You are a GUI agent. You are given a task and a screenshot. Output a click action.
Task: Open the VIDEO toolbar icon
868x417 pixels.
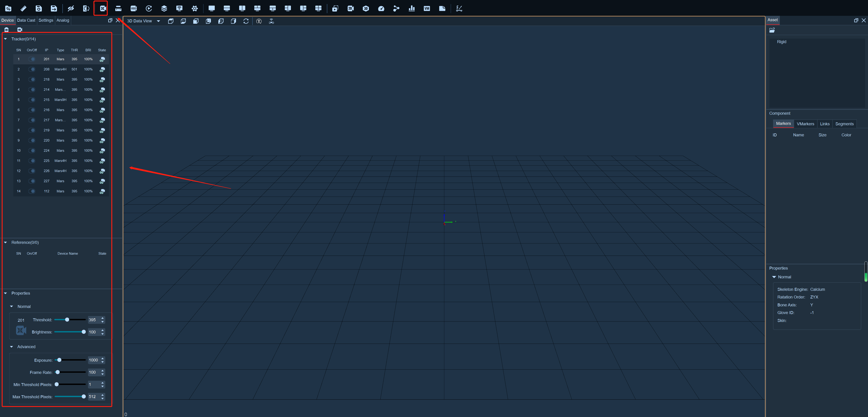pyautogui.click(x=133, y=8)
